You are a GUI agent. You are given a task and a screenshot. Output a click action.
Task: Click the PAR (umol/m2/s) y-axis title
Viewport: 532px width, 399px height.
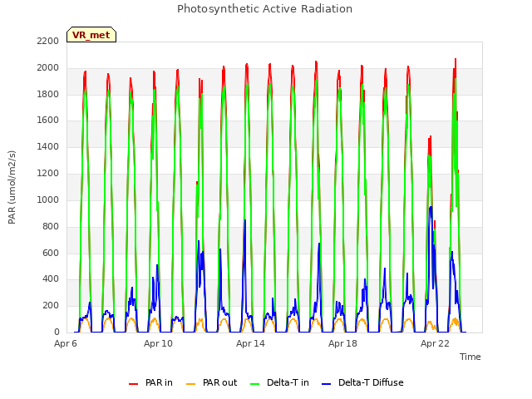[12, 187]
